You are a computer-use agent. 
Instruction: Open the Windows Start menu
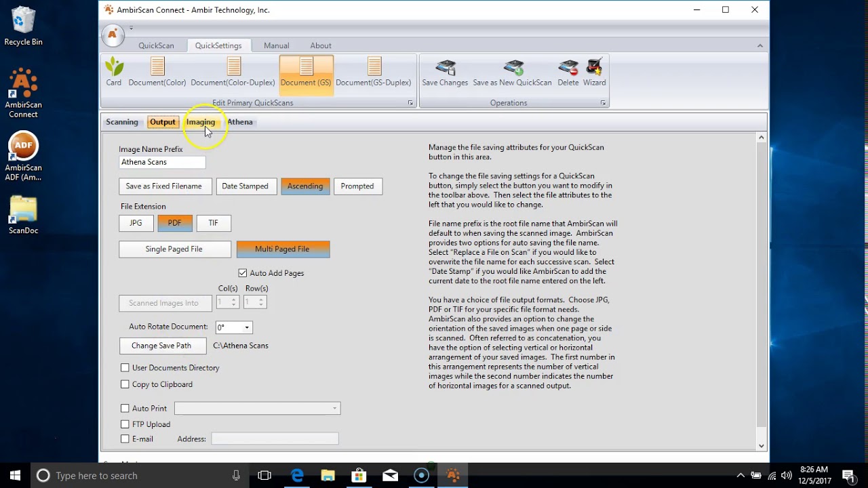pyautogui.click(x=15, y=475)
